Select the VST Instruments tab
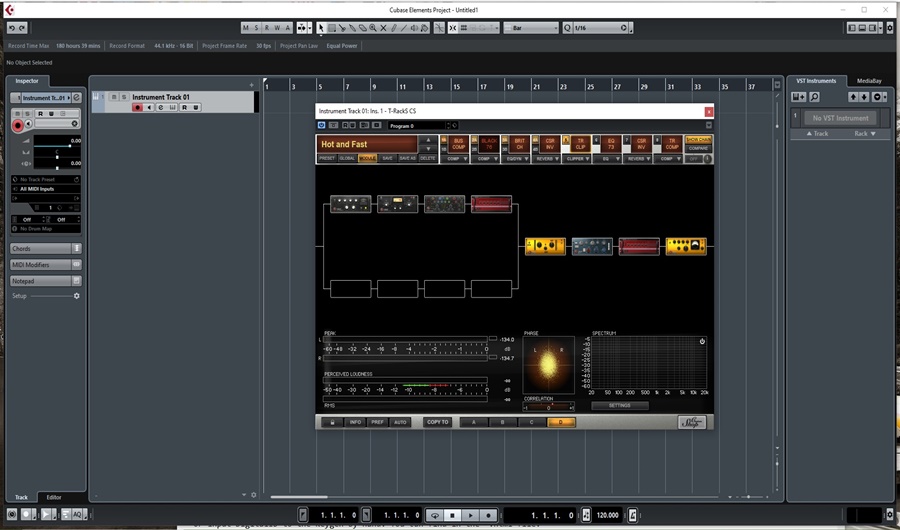 pyautogui.click(x=816, y=81)
